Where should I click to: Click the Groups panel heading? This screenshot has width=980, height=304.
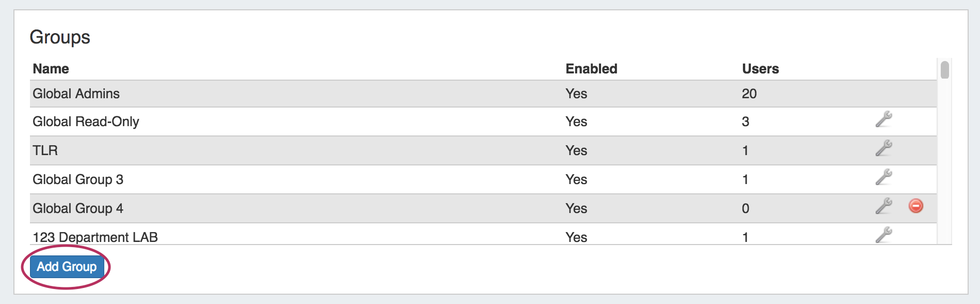click(x=60, y=37)
